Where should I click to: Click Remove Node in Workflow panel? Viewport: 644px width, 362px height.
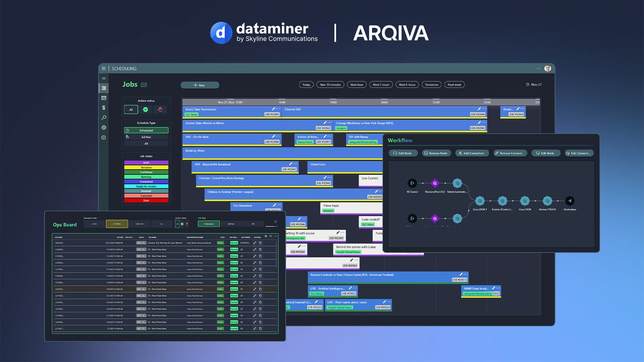pos(436,153)
